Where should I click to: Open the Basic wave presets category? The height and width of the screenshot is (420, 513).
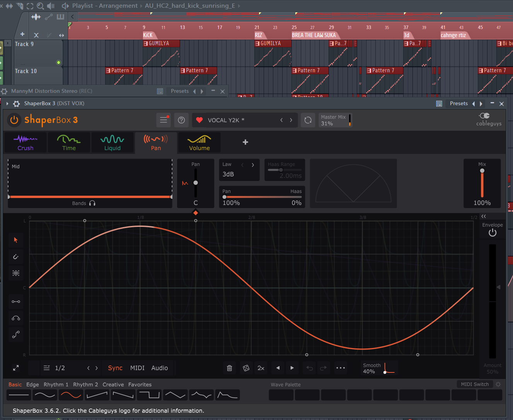point(15,384)
